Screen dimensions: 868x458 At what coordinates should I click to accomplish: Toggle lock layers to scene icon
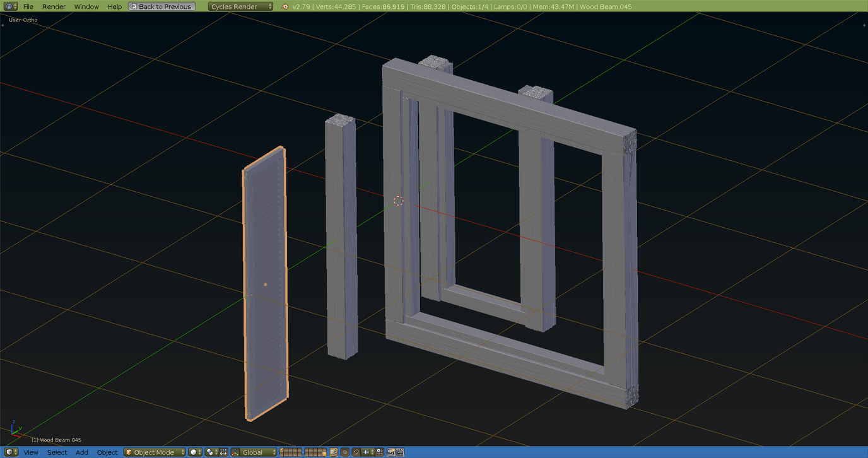tap(334, 452)
